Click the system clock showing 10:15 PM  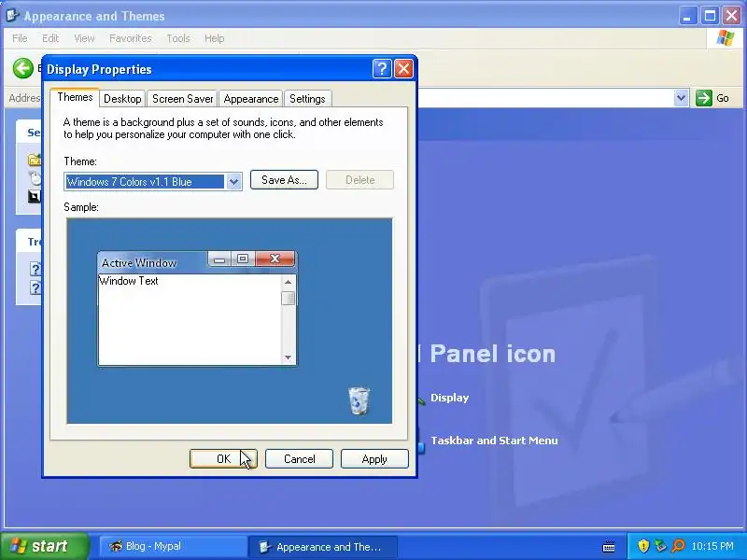pyautogui.click(x=712, y=546)
